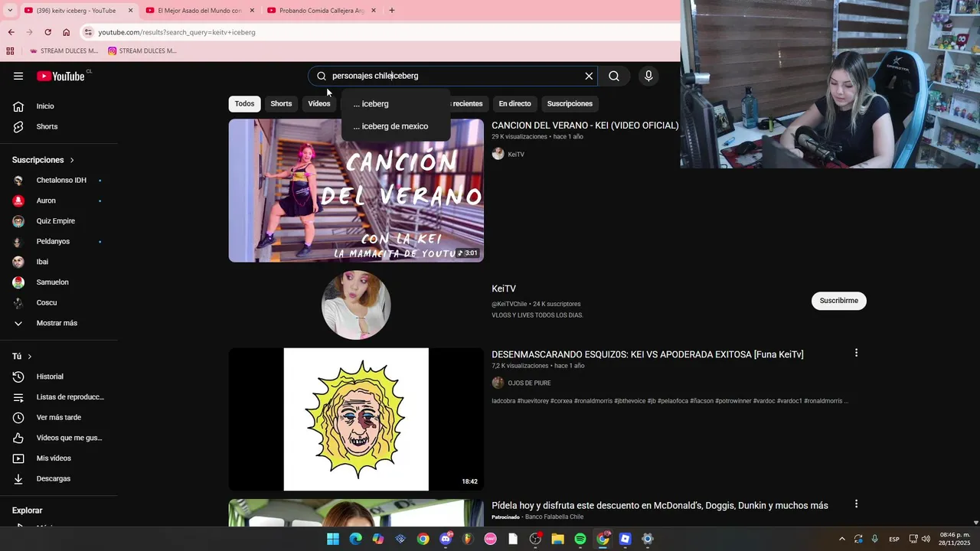This screenshot has height=551, width=980.
Task: Open a new browser tab
Action: pos(391,11)
